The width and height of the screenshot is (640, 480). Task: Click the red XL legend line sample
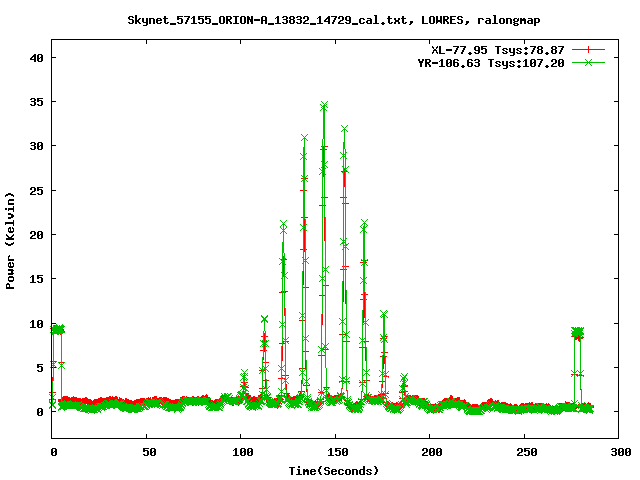[x=588, y=50]
